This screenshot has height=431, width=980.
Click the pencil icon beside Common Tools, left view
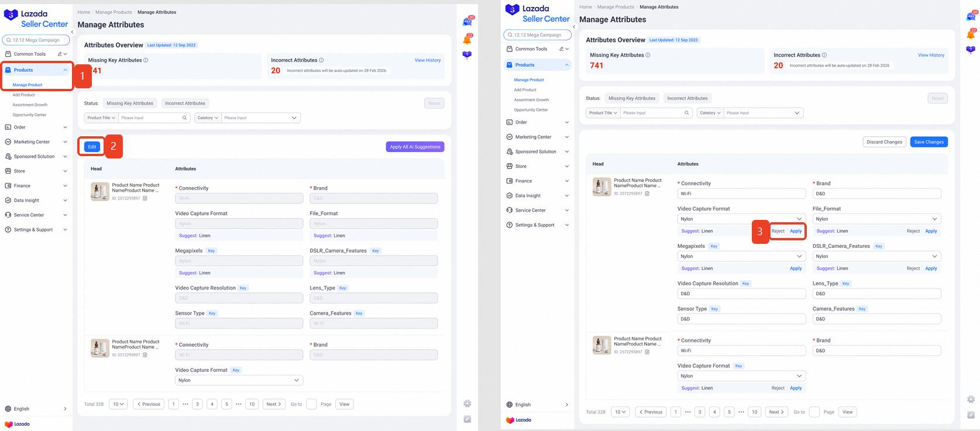[60, 54]
